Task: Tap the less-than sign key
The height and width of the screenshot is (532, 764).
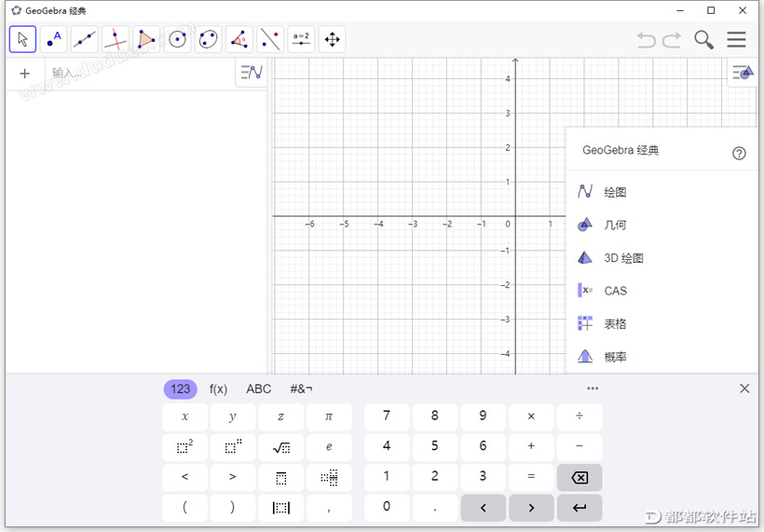Action: coord(184,477)
